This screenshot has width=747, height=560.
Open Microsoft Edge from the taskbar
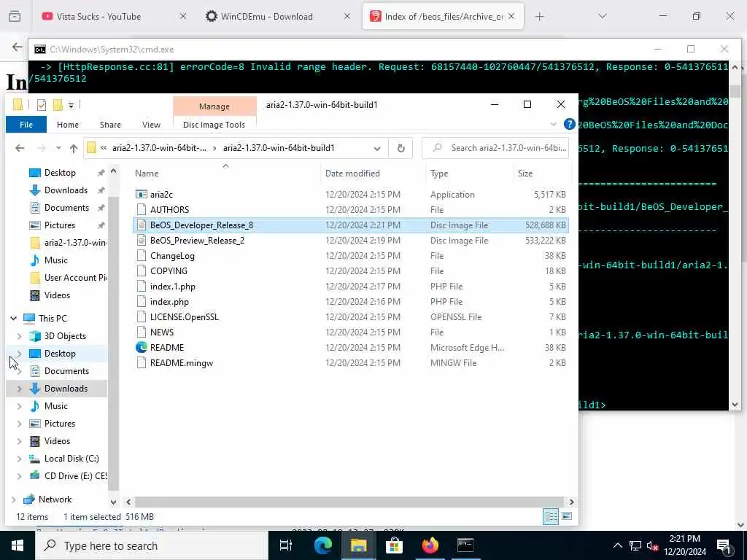323,545
